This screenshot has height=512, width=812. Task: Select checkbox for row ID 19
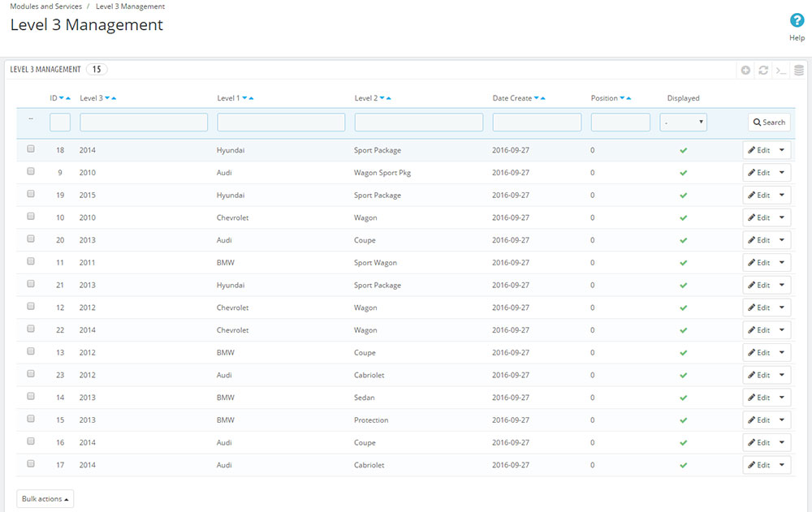pyautogui.click(x=31, y=194)
